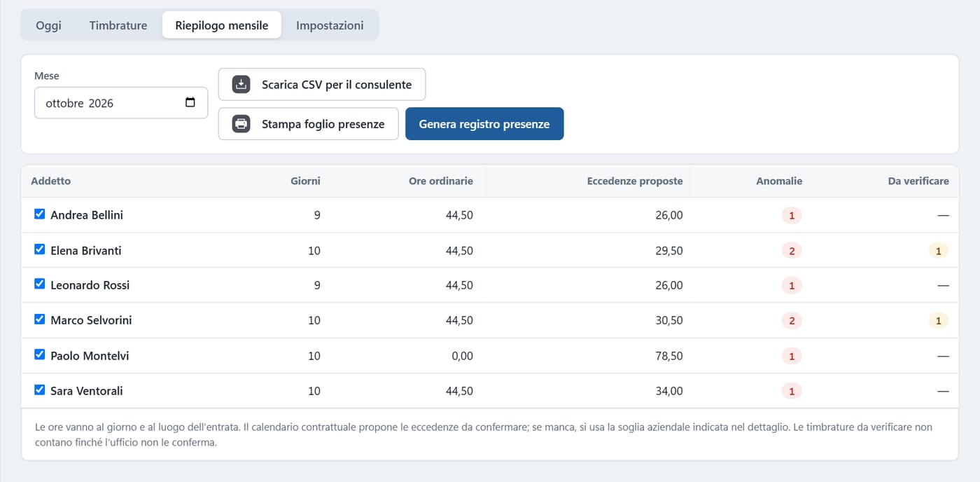Click Sara Ventorali's 34,00 eccedenze value
Viewport: 980px width, 482px height.
tap(669, 391)
